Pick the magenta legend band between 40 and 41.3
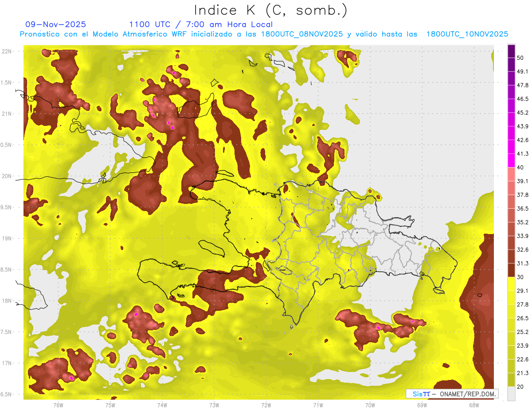The width and height of the screenshot is (532, 411). 512,160
